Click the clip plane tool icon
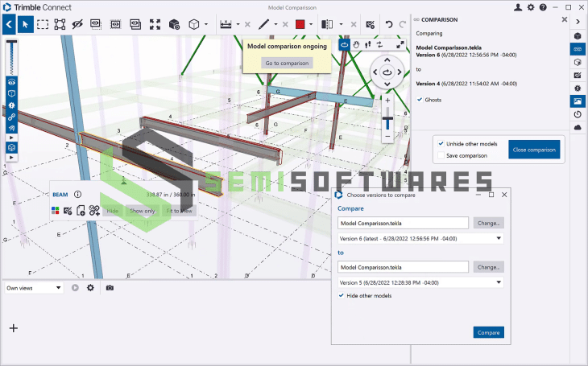 pyautogui.click(x=327, y=25)
